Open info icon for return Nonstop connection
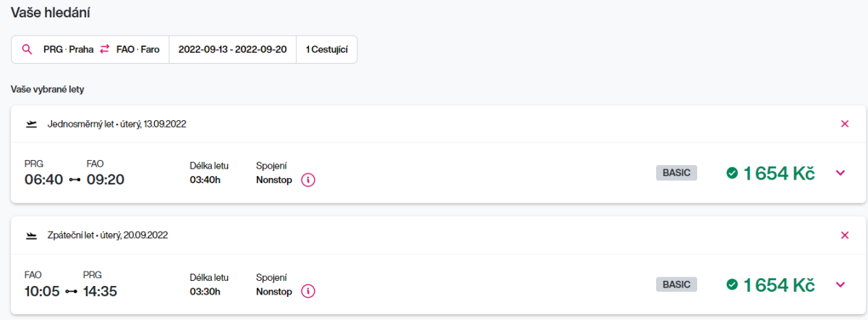Image resolution: width=868 pixels, height=320 pixels. tap(308, 292)
